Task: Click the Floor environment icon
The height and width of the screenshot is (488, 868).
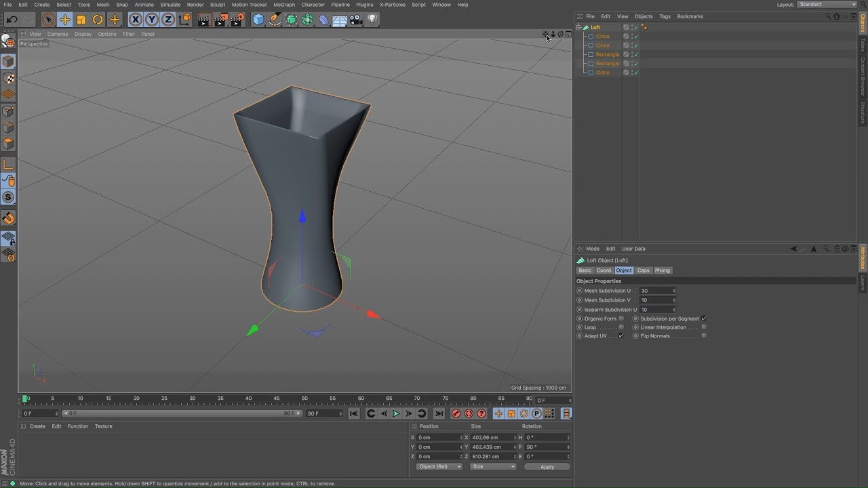Action: click(340, 20)
